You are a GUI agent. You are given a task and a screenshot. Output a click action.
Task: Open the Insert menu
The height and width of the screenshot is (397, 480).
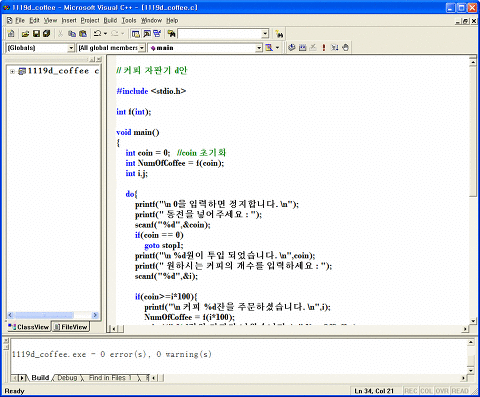69,21
